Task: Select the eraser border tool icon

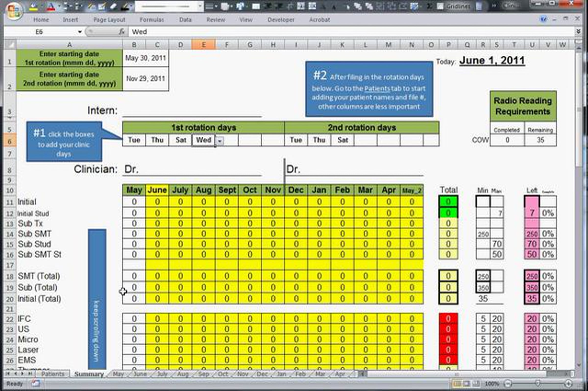Action: [x=113, y=6]
